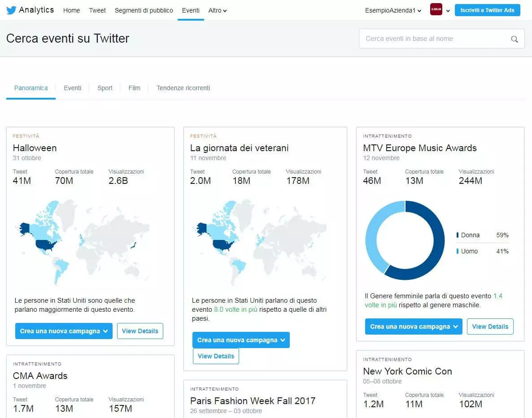Open the Film tab
532x418 pixels.
(x=134, y=88)
